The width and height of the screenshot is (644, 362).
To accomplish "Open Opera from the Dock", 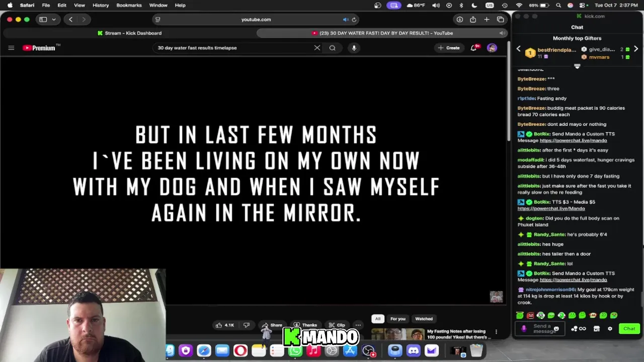I will 240,350.
